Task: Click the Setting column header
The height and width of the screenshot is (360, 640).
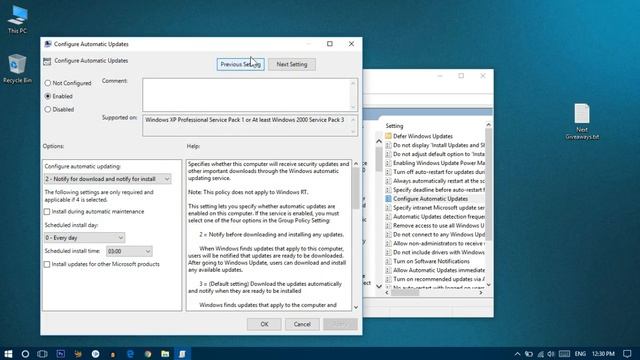Action: pyautogui.click(x=394, y=126)
